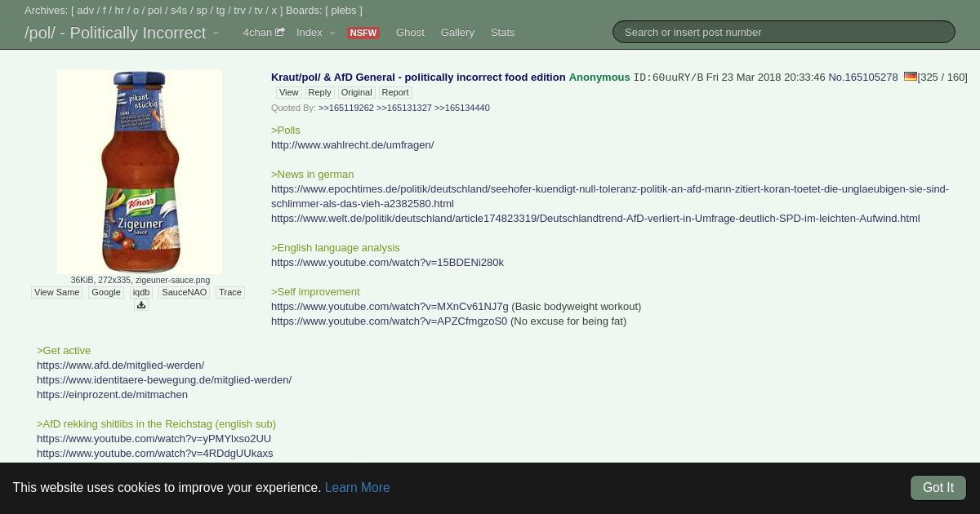
Task: Search image with iqdb button
Action: coord(141,292)
